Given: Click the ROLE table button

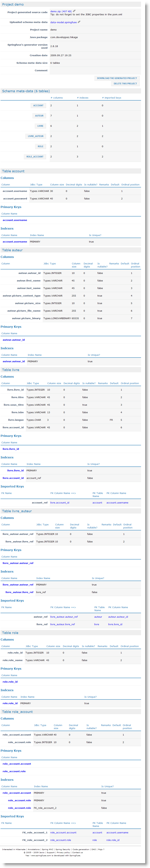Looking at the screenshot, I should pos(40,147).
